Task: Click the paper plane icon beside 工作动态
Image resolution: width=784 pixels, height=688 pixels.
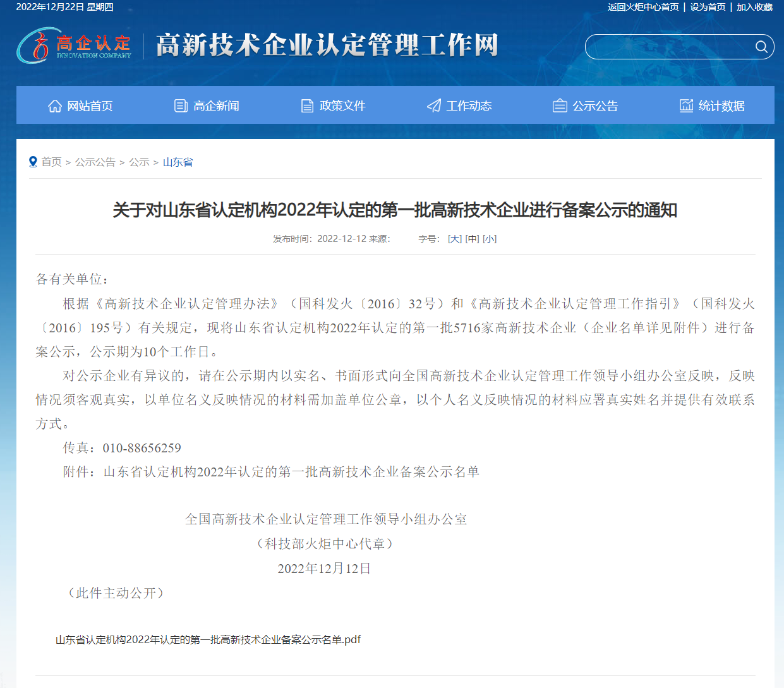Action: (434, 106)
